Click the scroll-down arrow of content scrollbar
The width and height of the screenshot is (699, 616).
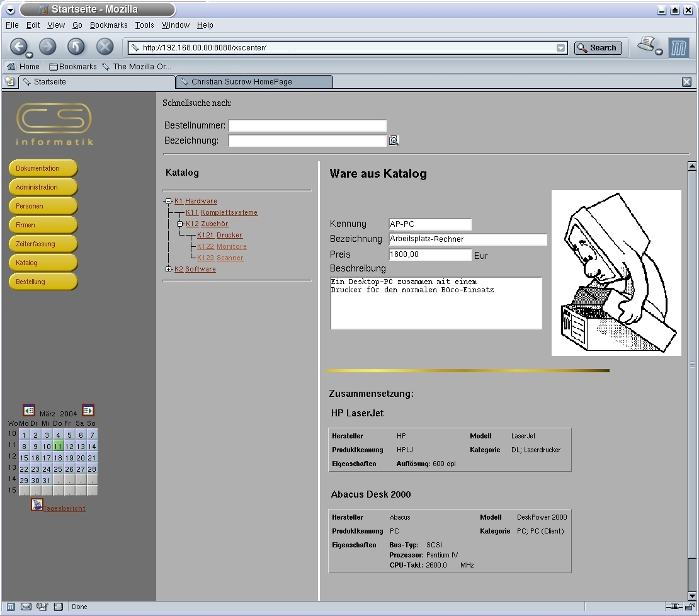coord(692,595)
